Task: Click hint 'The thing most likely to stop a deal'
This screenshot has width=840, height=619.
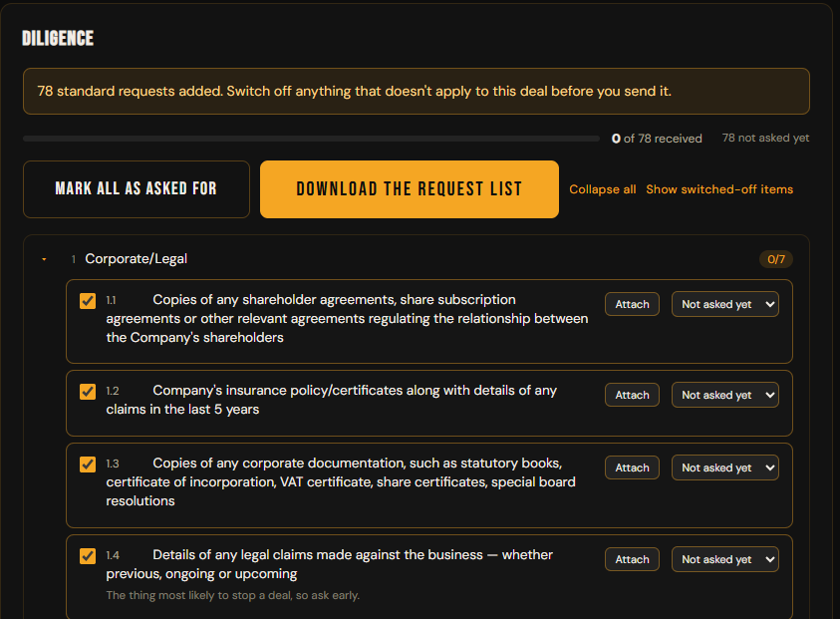Action: coord(233,595)
